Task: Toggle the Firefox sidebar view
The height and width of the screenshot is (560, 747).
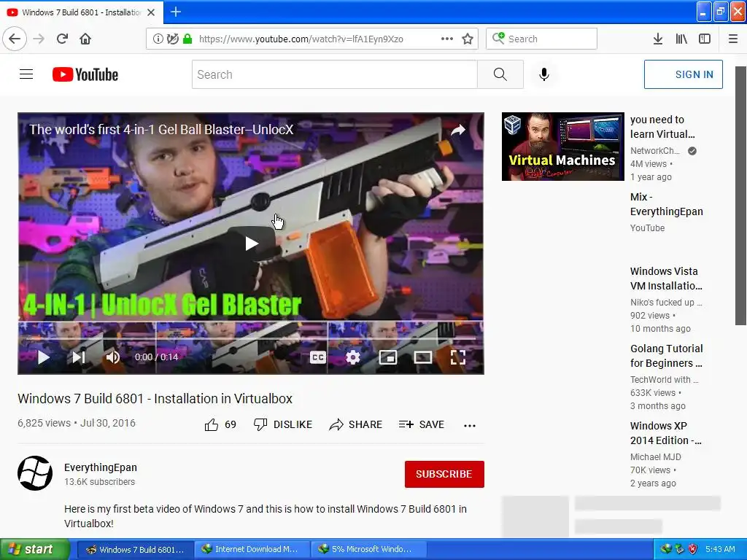Action: pyautogui.click(x=705, y=39)
